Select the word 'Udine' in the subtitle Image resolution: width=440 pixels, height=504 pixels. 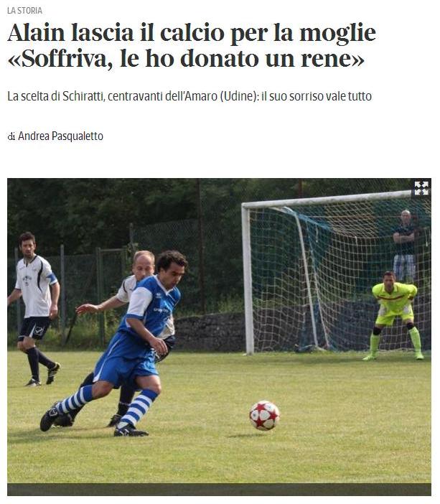coord(238,96)
